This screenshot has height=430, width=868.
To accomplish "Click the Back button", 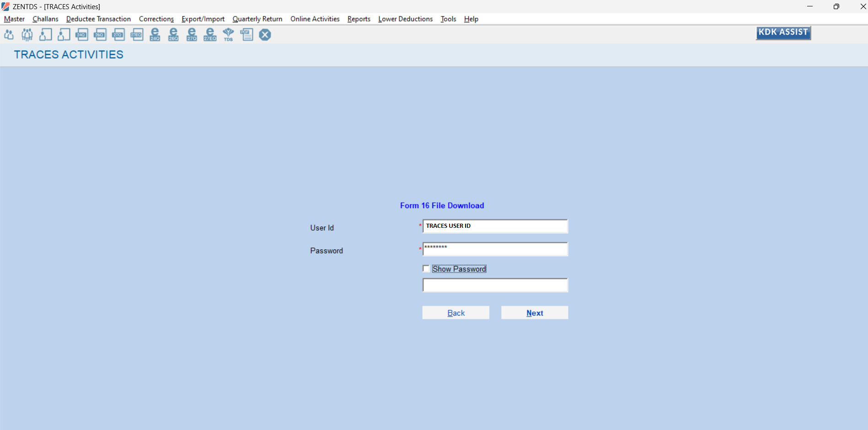I will pos(456,312).
